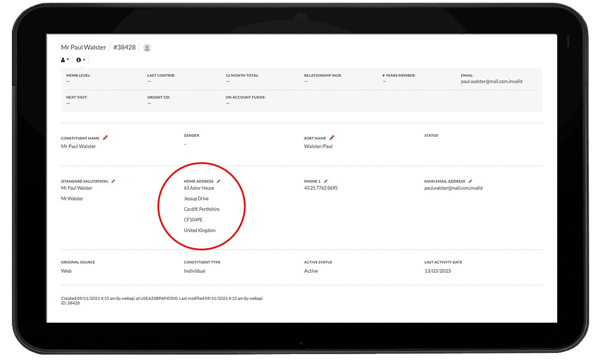Select Mr Paul Walster under Standard Salutation
Viewport: 600px width, 360px height.
tap(77, 188)
